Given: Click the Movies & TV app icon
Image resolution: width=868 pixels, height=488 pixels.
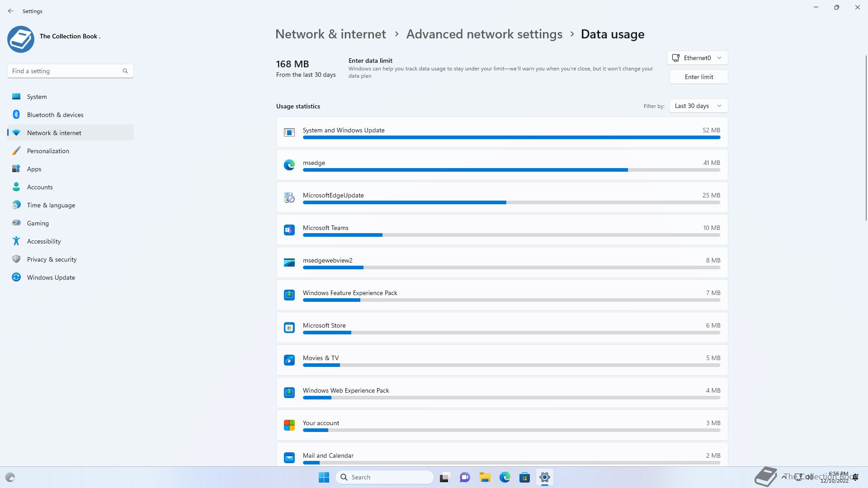Looking at the screenshot, I should click(x=289, y=360).
